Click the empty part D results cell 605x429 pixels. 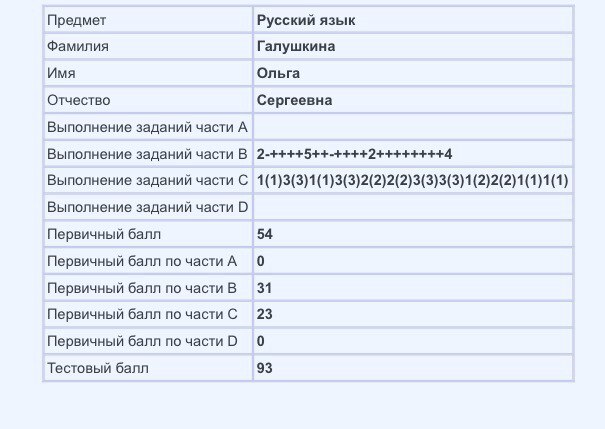click(413, 207)
